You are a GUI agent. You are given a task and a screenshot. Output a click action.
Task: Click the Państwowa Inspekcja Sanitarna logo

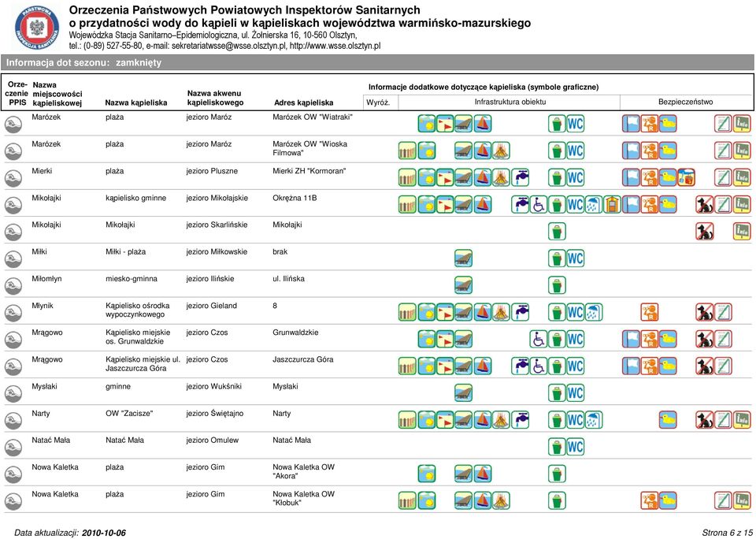pos(37,28)
